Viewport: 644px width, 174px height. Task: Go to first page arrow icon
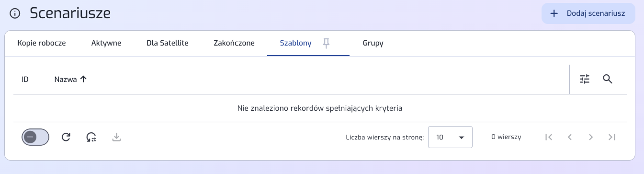[x=549, y=137]
